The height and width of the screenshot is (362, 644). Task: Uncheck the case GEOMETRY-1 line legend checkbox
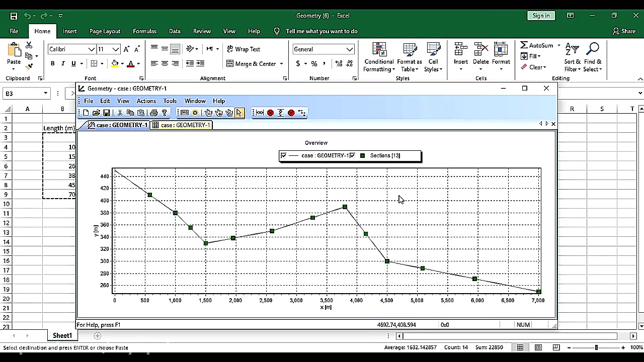[283, 156]
